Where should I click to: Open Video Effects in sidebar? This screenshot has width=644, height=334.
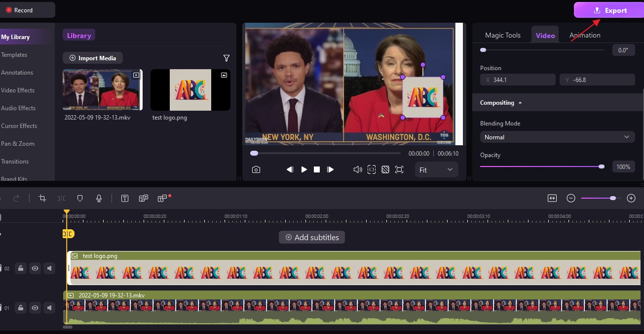pyautogui.click(x=18, y=90)
